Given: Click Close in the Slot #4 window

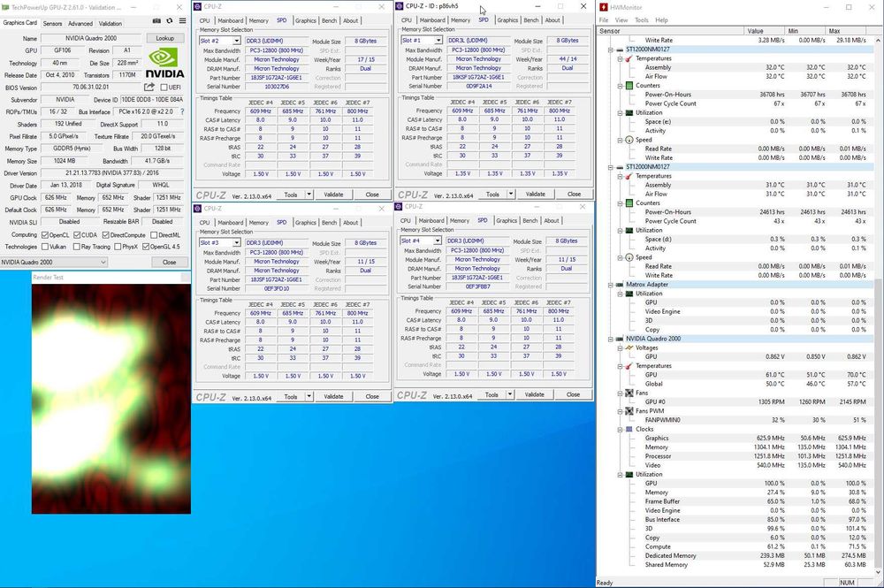Looking at the screenshot, I should tap(573, 394).
